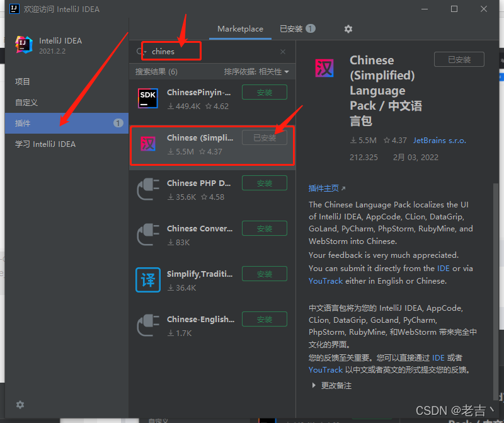Open the IDE link in English description
The image size is (504, 423).
click(x=444, y=269)
